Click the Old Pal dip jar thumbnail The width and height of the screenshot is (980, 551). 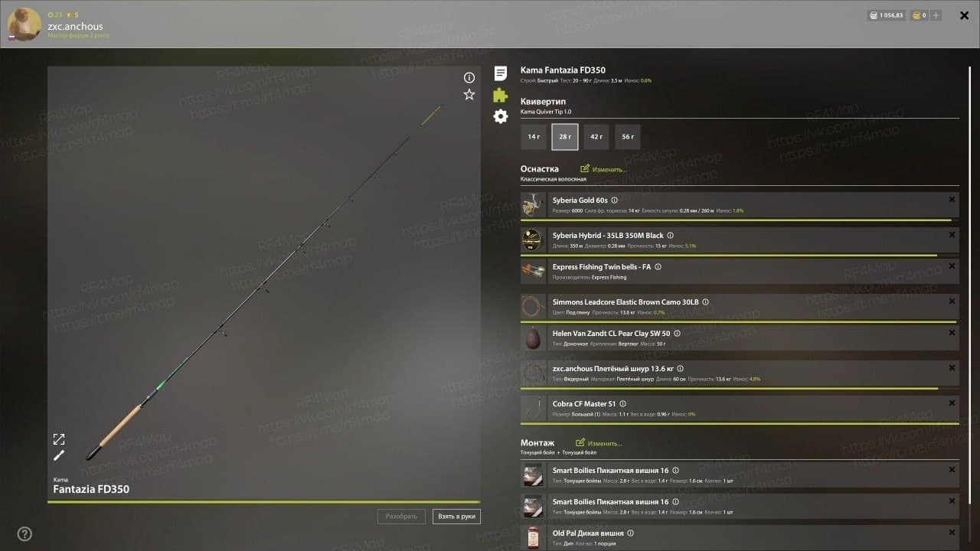click(x=532, y=537)
